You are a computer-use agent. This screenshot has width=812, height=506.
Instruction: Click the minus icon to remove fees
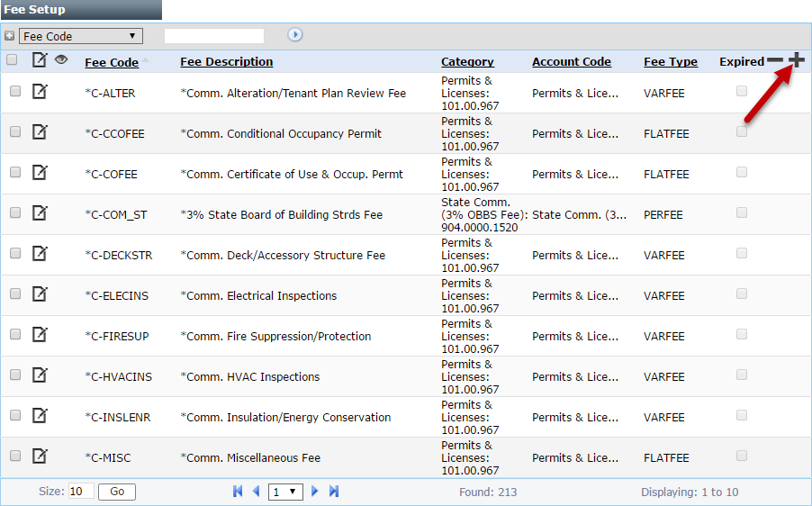pos(775,61)
